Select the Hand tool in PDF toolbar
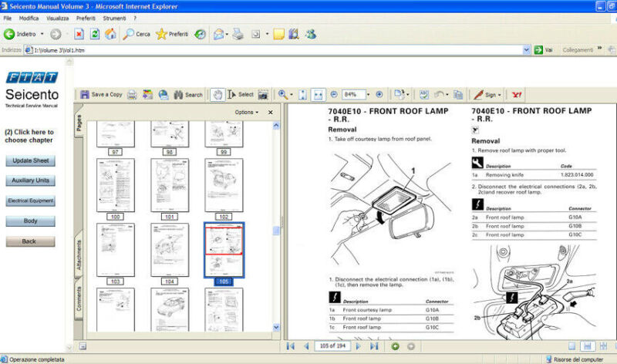This screenshot has width=617, height=364. [x=218, y=95]
